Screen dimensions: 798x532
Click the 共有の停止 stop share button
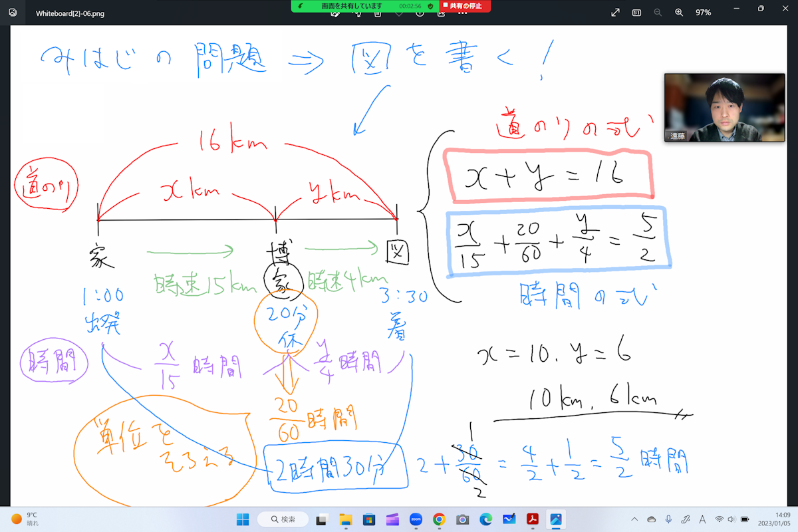[x=465, y=6]
